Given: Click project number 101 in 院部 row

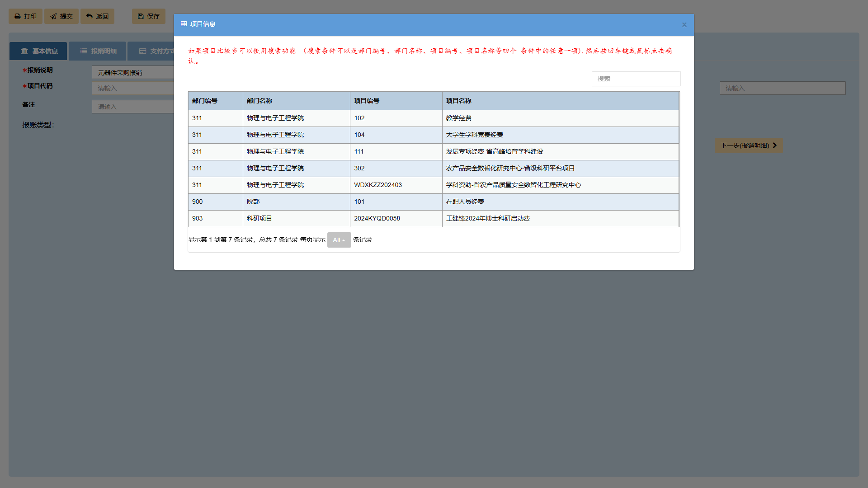Looking at the screenshot, I should (359, 202).
